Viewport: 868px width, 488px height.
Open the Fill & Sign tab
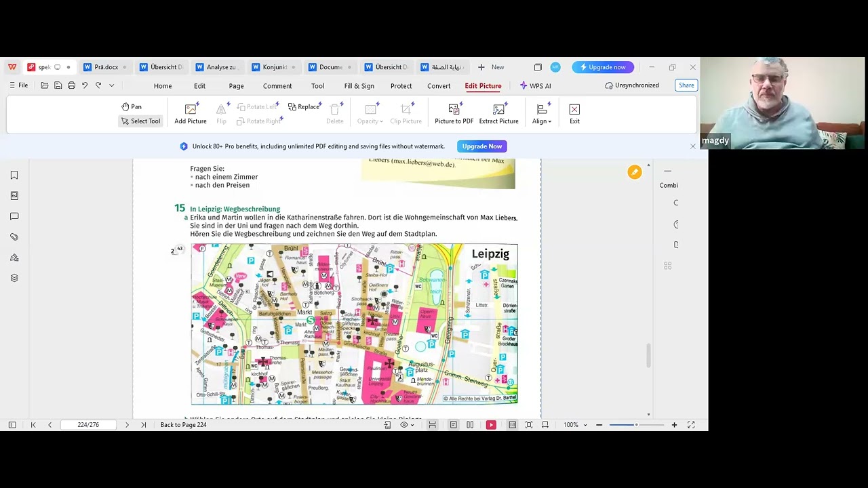click(x=359, y=86)
